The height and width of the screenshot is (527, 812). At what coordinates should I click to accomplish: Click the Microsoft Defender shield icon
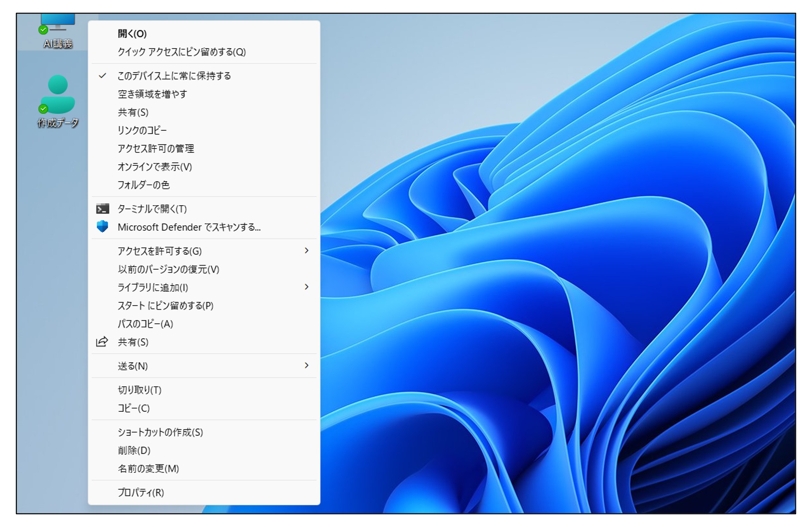102,227
